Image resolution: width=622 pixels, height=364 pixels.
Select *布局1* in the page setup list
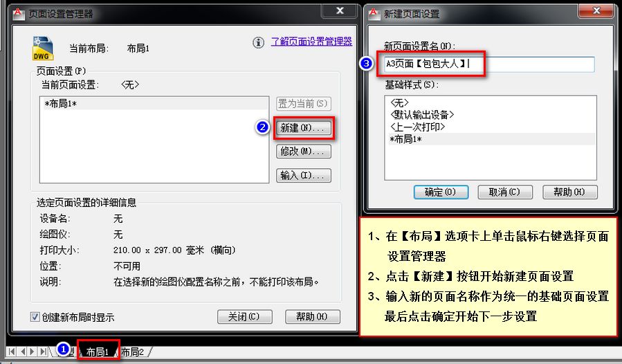pyautogui.click(x=154, y=104)
